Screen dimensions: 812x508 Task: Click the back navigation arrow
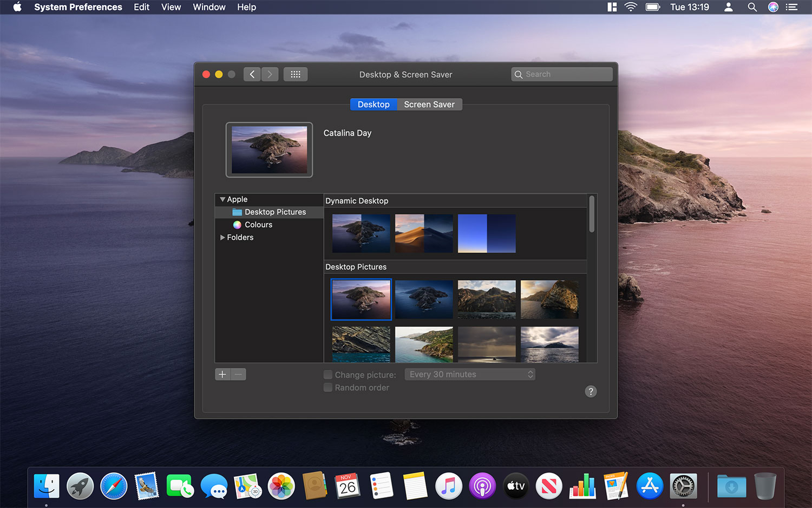click(x=252, y=74)
